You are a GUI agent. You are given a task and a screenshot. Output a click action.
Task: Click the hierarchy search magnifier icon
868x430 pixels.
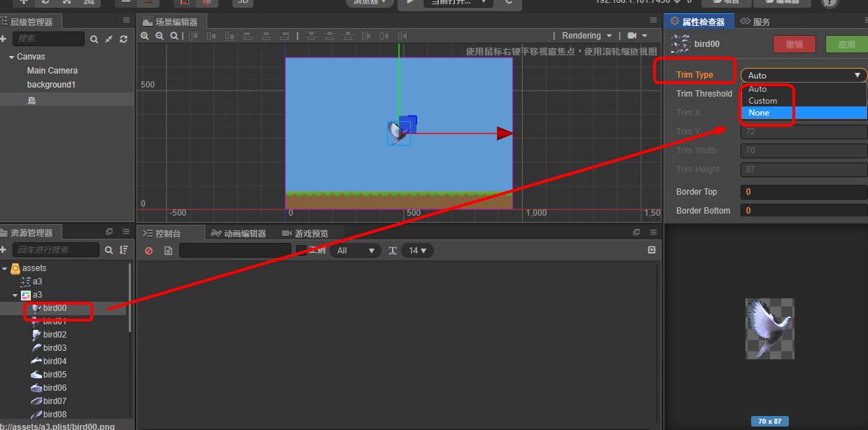pos(94,39)
